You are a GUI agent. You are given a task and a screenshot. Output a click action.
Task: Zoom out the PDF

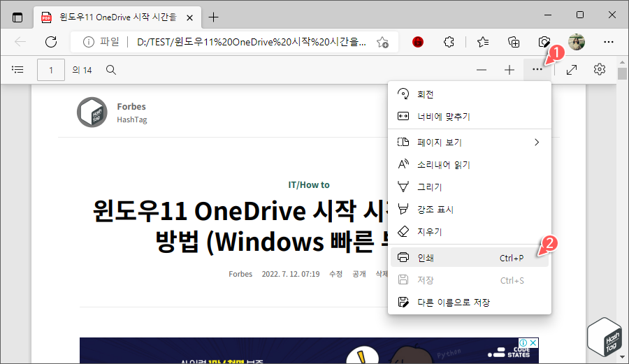click(482, 70)
